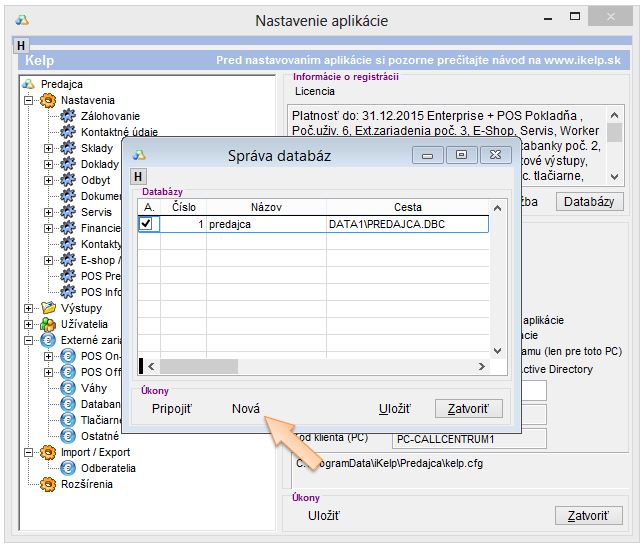Click the Výstupy folder icon
This screenshot has width=644, height=546.
[x=48, y=308]
